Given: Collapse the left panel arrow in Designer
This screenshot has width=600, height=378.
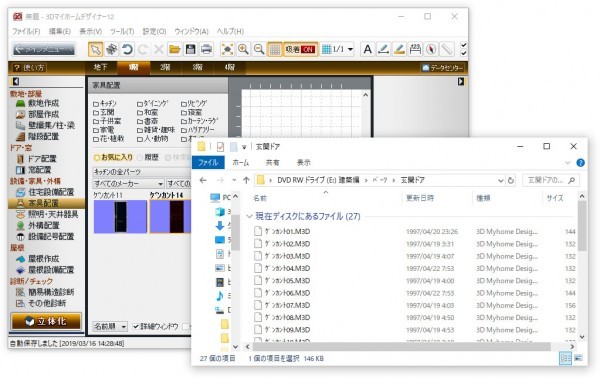Looking at the screenshot, I should [16, 81].
